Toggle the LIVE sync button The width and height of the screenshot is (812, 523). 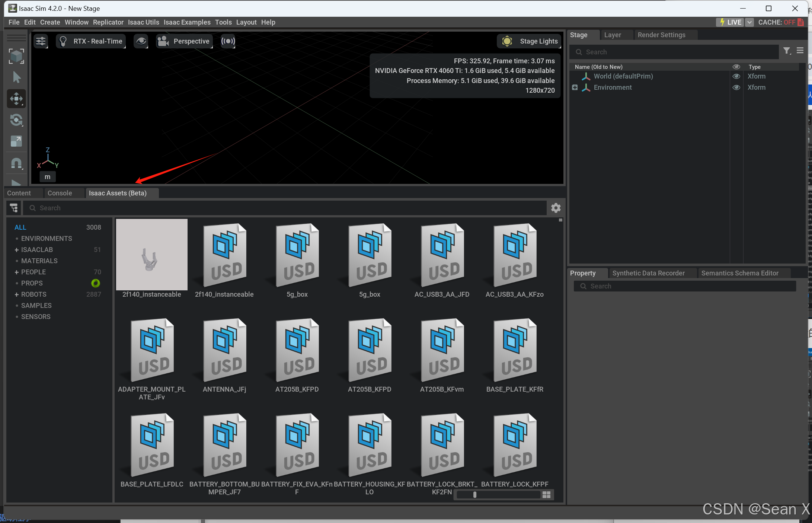[731, 22]
